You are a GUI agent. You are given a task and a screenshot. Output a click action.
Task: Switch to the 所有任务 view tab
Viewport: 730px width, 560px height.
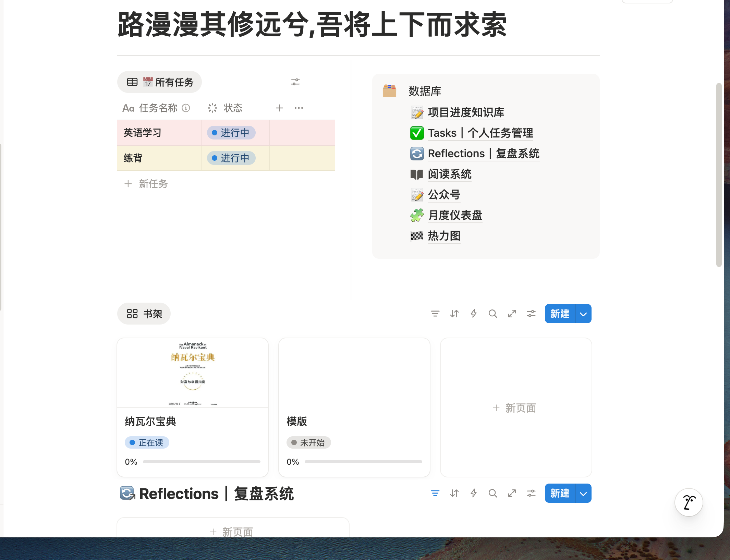click(159, 82)
